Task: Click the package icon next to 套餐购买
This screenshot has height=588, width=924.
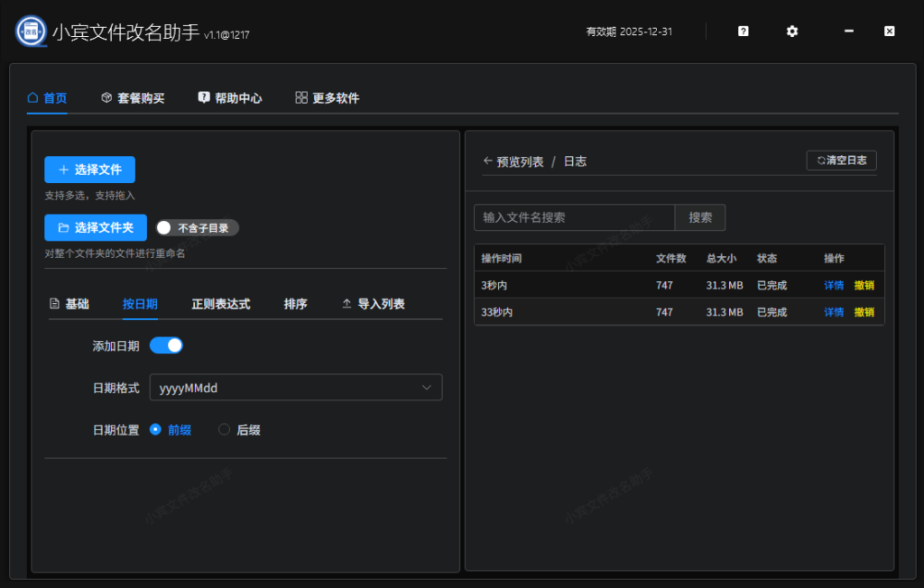Action: (x=104, y=97)
